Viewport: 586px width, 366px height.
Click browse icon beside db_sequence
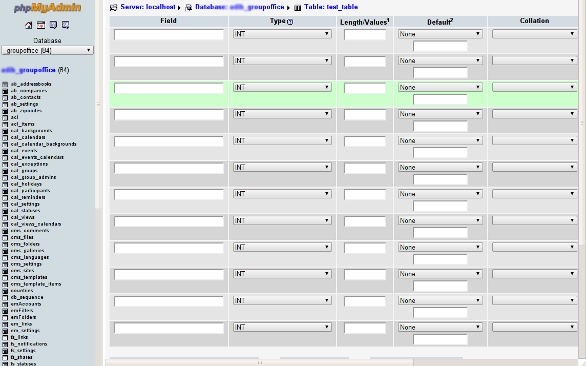[5, 298]
